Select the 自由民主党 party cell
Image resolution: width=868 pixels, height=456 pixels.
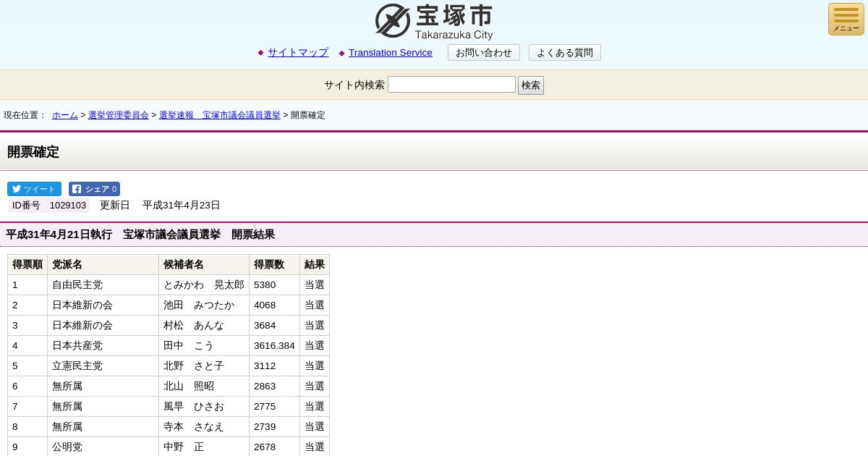103,285
